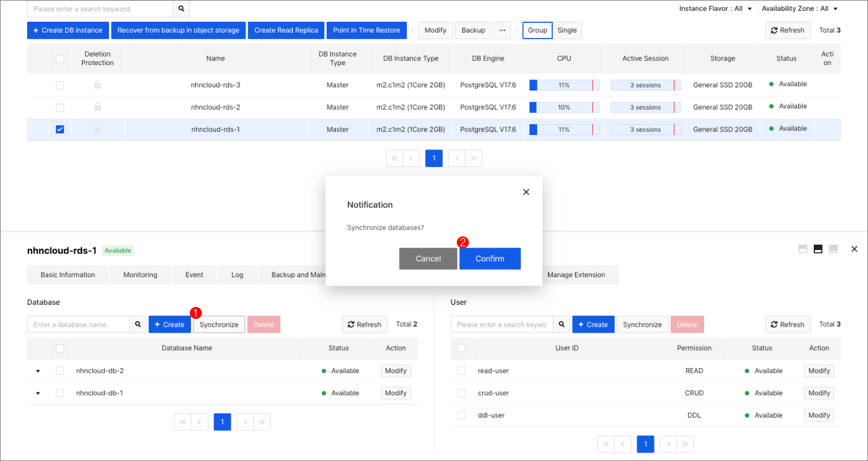Click the search magnifier in the keyword search bar
The height and width of the screenshot is (461, 868).
point(180,9)
